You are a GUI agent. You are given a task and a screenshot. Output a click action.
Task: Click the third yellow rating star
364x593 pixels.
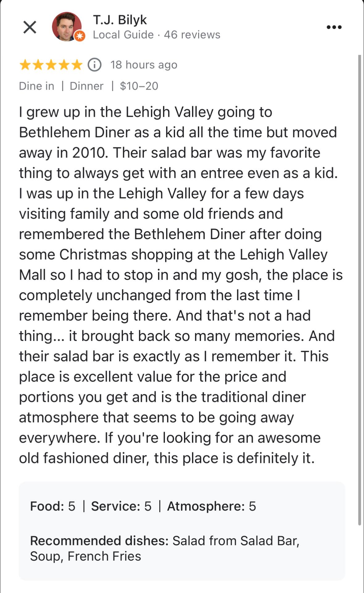click(x=51, y=65)
